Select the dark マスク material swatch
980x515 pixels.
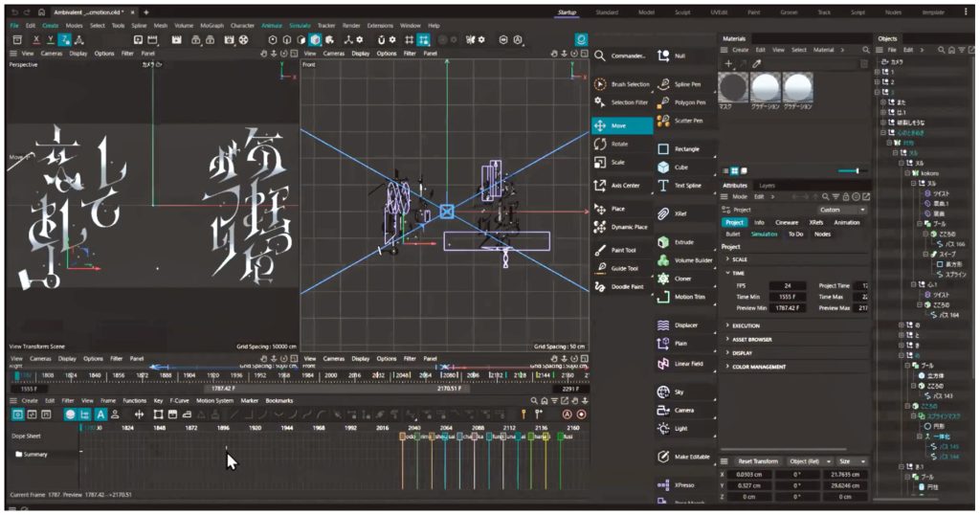click(x=733, y=87)
